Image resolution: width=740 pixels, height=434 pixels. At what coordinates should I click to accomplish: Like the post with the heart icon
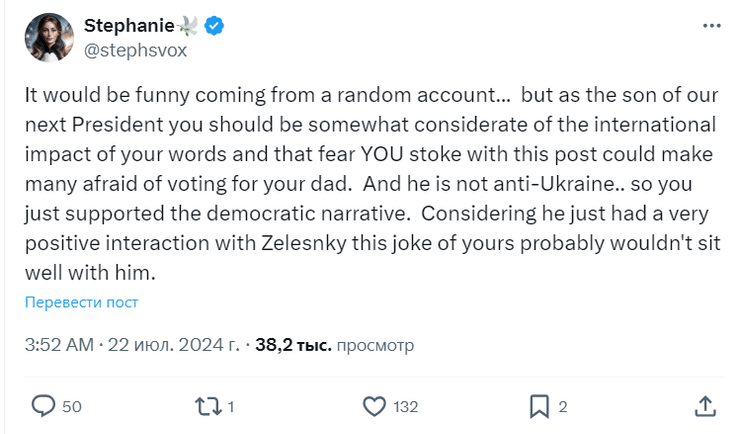[x=374, y=406]
